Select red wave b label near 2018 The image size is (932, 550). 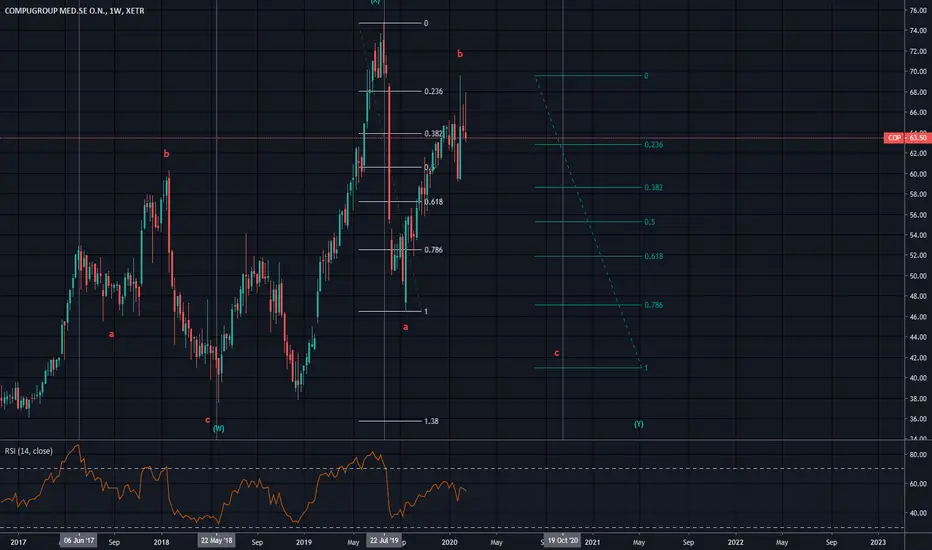pyautogui.click(x=166, y=153)
